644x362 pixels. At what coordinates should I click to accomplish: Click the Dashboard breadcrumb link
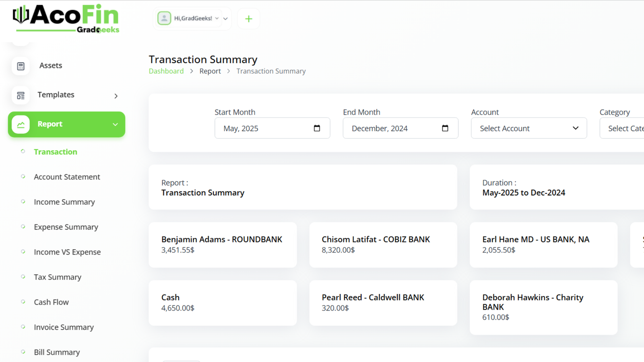pyautogui.click(x=166, y=71)
